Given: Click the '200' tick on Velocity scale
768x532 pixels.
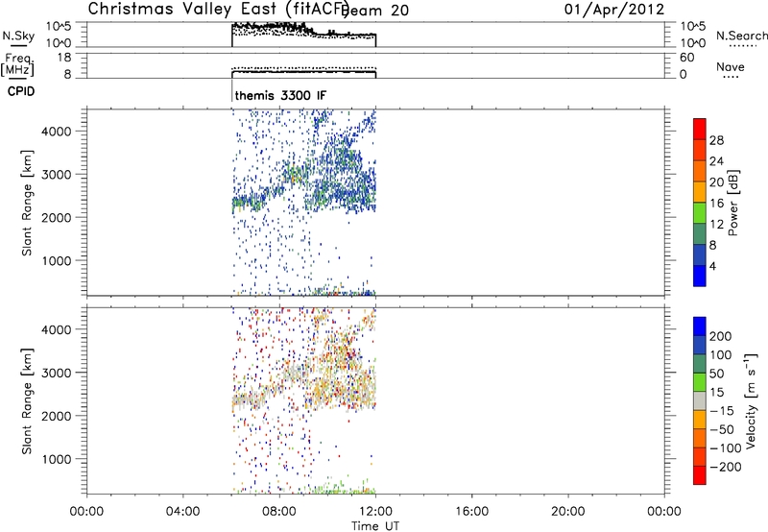Looking at the screenshot, I should point(721,336).
